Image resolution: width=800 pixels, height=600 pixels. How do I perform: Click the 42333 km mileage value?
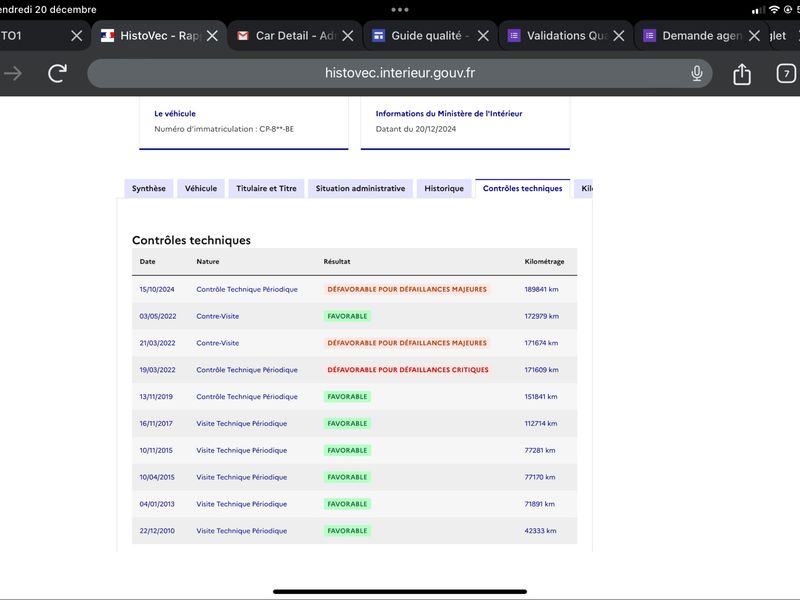[540, 531]
